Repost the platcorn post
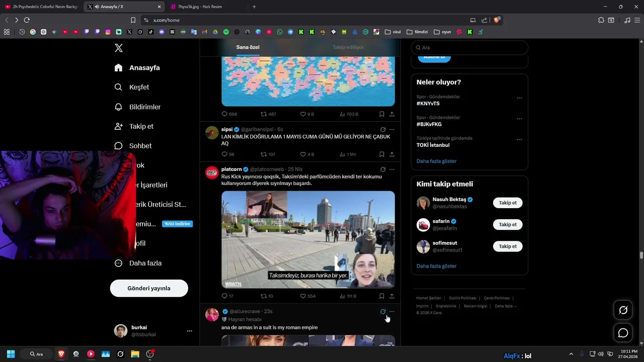 pos(267,296)
